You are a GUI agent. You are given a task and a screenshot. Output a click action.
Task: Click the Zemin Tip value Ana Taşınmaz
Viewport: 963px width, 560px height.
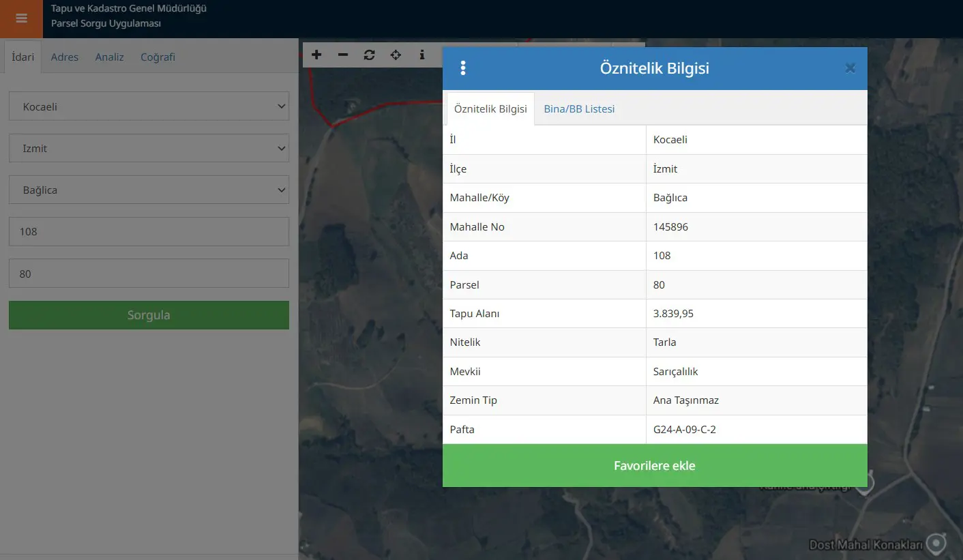[686, 400]
